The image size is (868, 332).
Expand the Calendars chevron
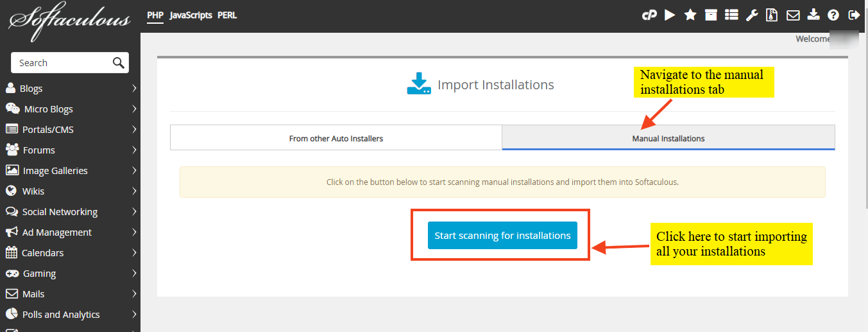tap(134, 252)
